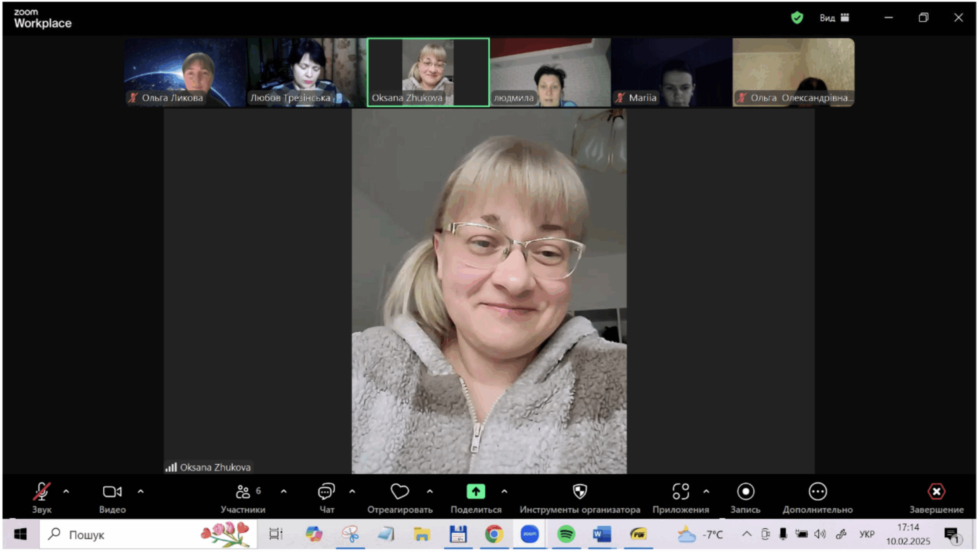The height and width of the screenshot is (552, 980).
Task: Switch to Google Chrome on taskbar
Action: [494, 535]
